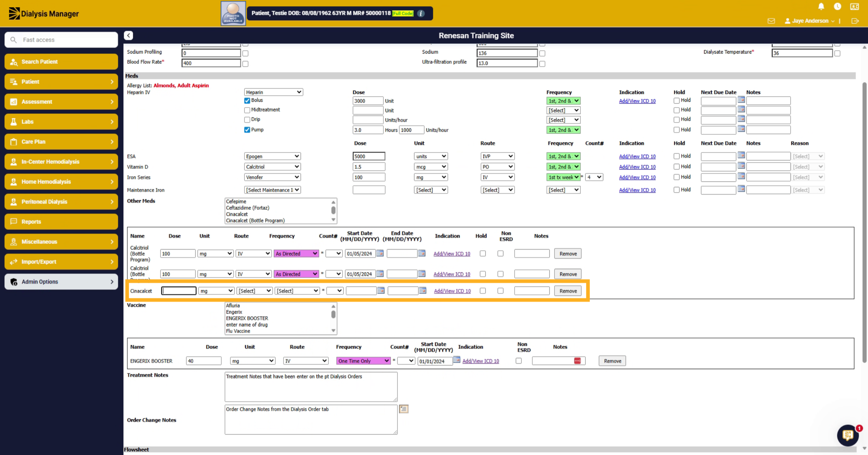Image resolution: width=868 pixels, height=455 pixels.
Task: Click the Other Meds list scrollbar
Action: coord(333,211)
